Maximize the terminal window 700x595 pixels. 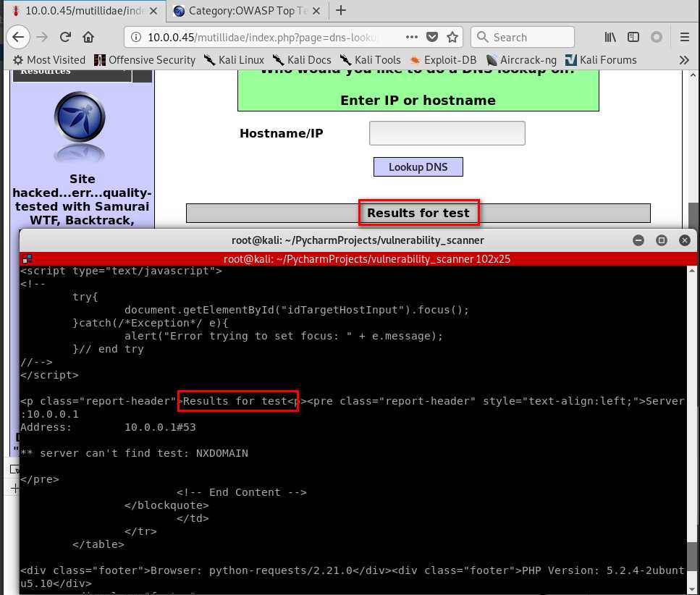662,240
